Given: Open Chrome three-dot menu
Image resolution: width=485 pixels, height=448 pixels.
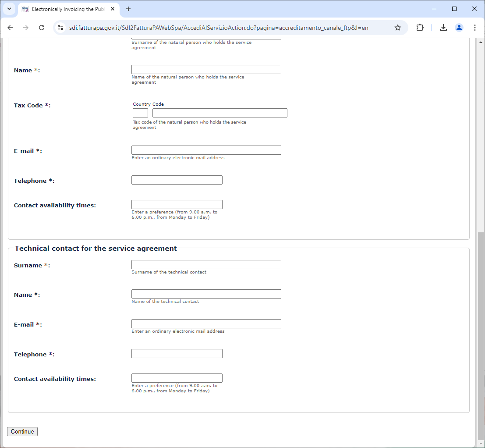Looking at the screenshot, I should click(x=474, y=28).
